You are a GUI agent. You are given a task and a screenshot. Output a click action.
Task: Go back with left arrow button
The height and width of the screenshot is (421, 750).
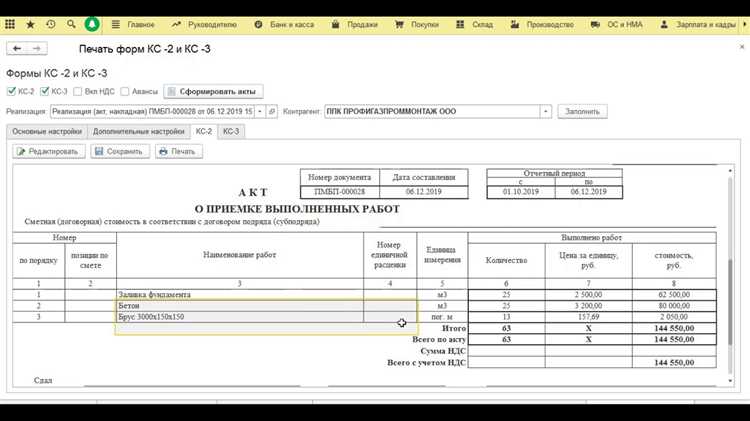[17, 49]
